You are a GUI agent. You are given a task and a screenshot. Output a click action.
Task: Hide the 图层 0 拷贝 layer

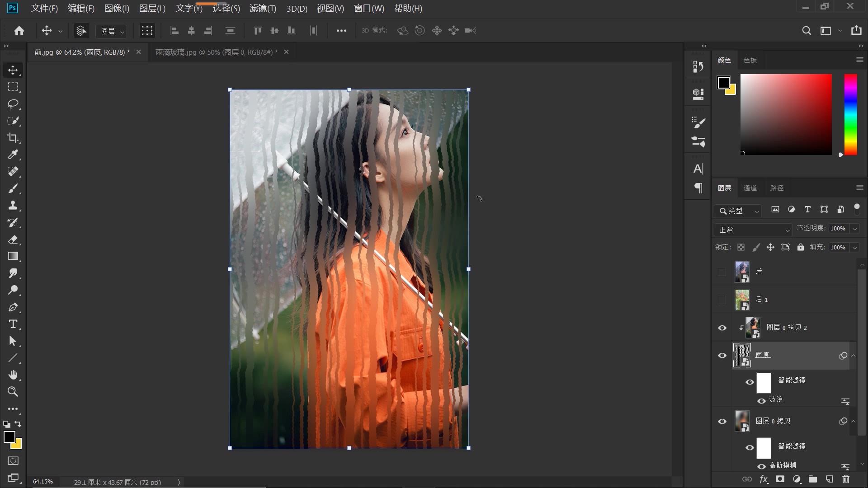(x=722, y=422)
